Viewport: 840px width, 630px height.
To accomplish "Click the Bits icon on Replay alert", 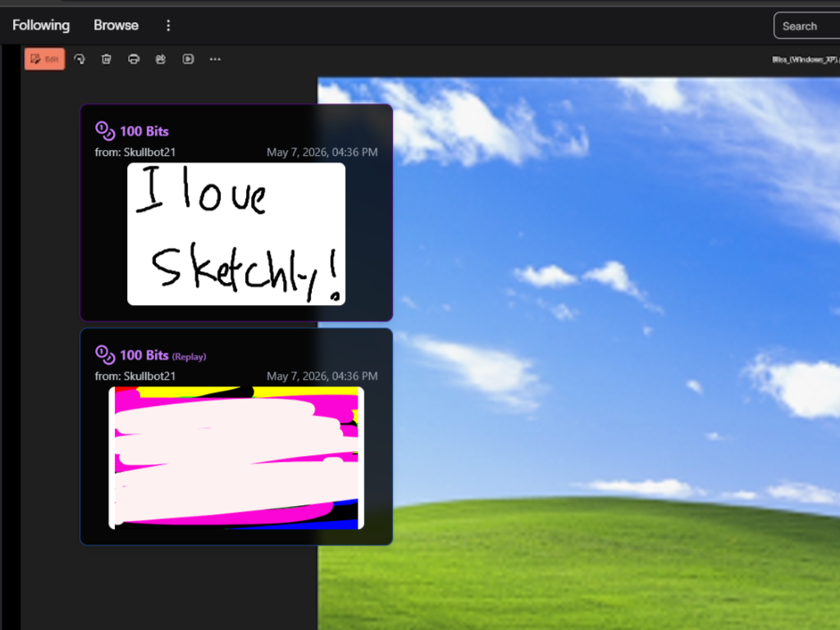I will click(105, 354).
